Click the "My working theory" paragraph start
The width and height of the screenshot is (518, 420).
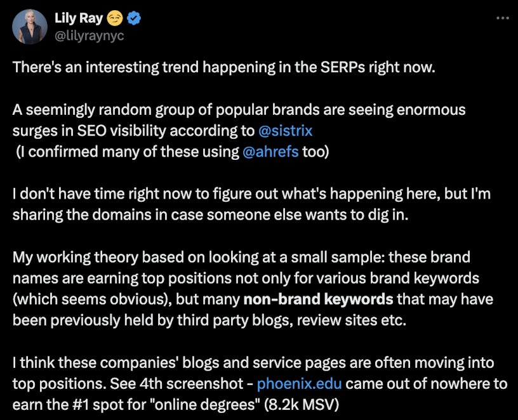click(x=76, y=257)
